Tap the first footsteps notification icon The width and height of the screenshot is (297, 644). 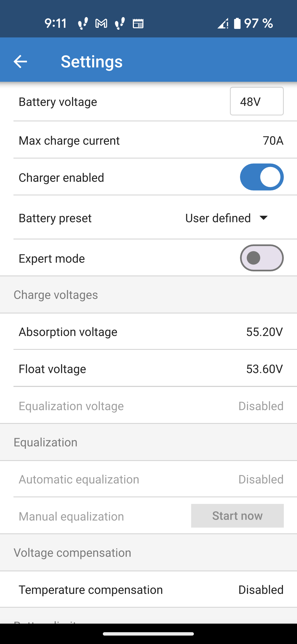[x=83, y=23]
